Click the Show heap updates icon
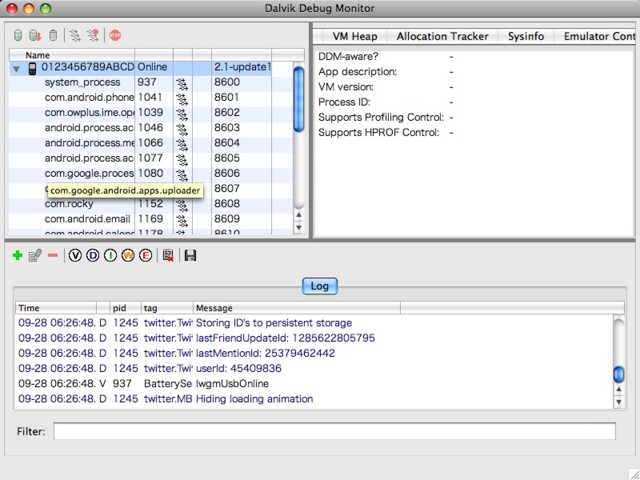The height and width of the screenshot is (480, 640). point(18,36)
